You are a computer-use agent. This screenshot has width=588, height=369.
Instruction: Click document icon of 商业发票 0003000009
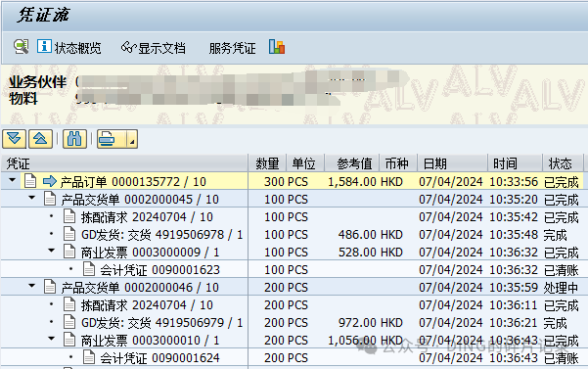(x=69, y=252)
